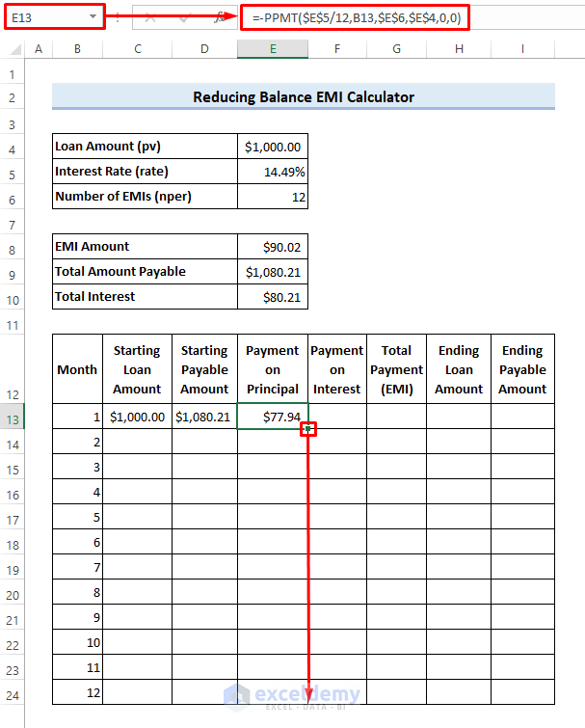Open the Name Box dropdown arrow
The height and width of the screenshot is (728, 585).
point(93,17)
